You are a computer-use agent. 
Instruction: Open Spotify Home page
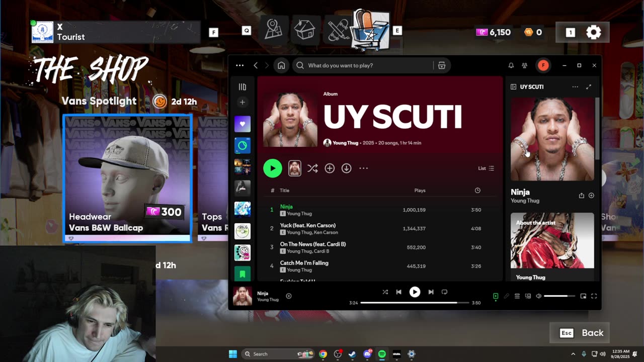pos(281,65)
